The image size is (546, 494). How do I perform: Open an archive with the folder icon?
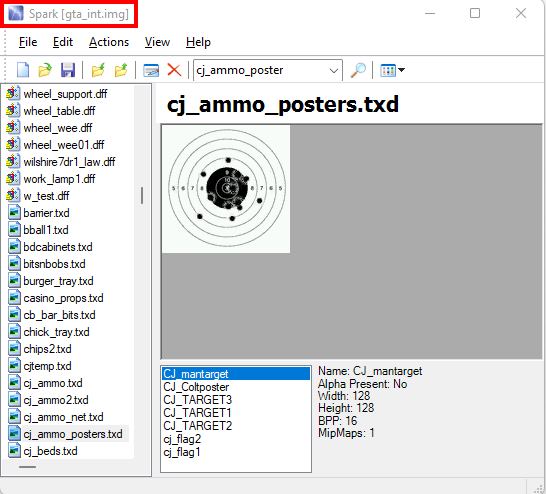click(45, 70)
